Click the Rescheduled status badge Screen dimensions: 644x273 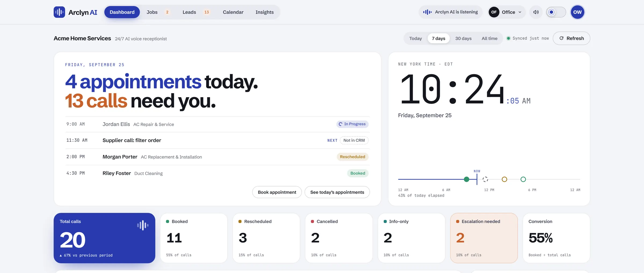pos(353,157)
